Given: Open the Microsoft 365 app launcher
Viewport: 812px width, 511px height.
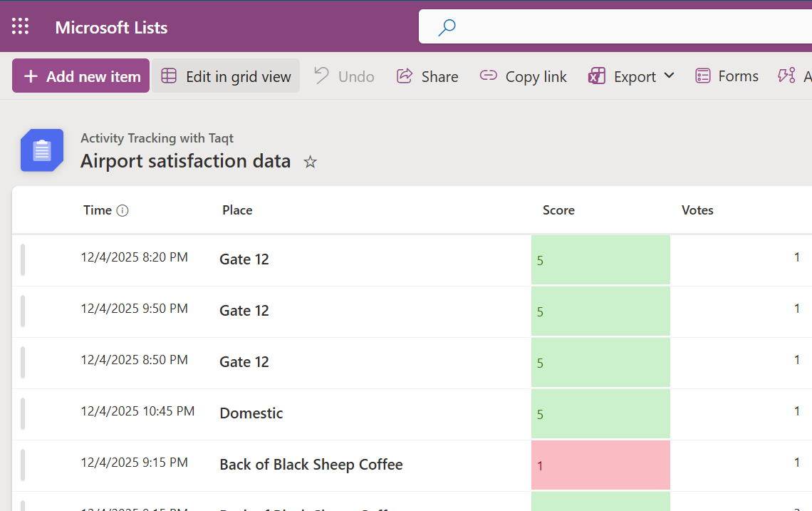Looking at the screenshot, I should [x=20, y=26].
